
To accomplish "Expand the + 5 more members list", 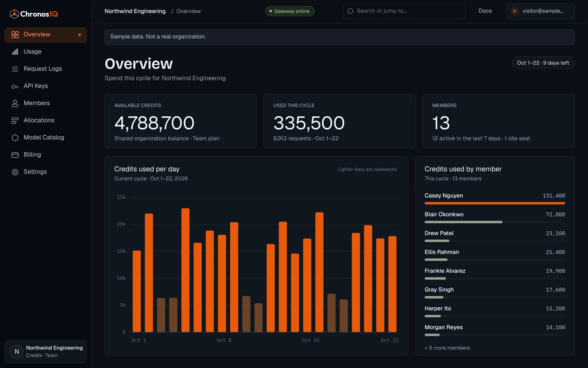I will point(447,348).
